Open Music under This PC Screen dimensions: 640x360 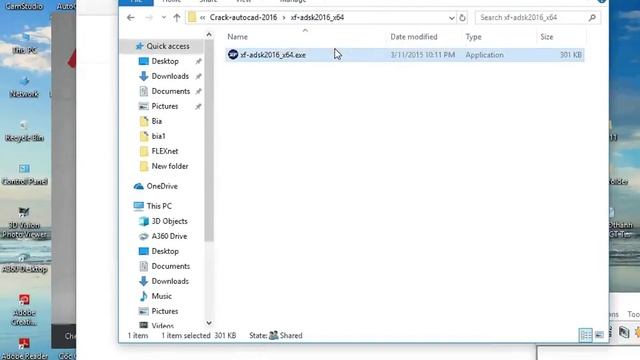[161, 296]
